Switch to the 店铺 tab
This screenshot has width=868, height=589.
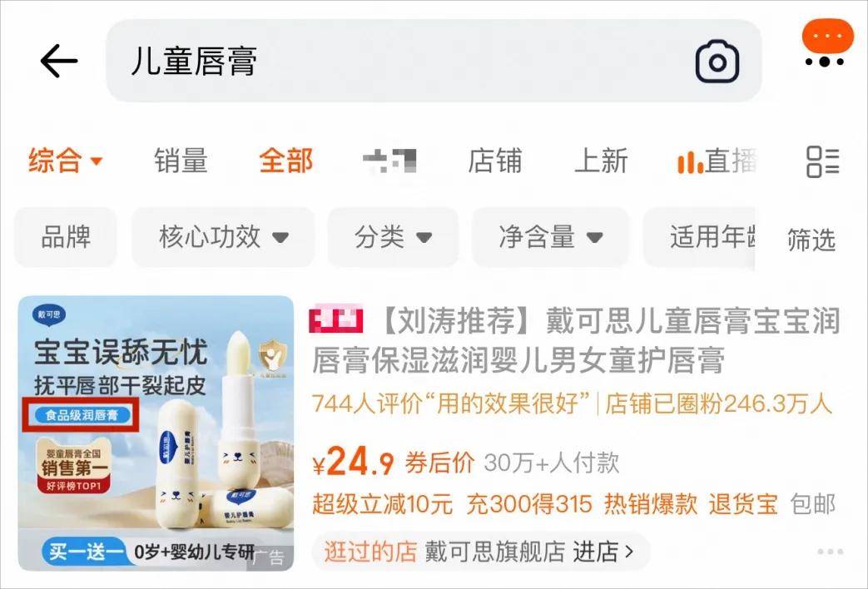pyautogui.click(x=494, y=161)
